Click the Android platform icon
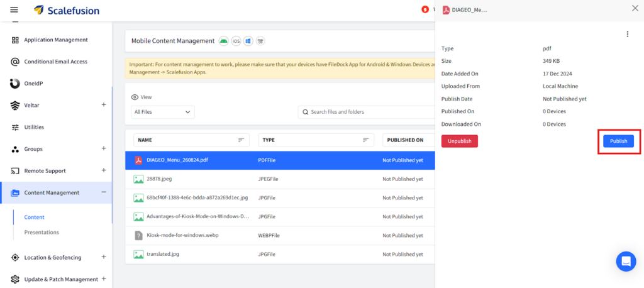Viewport: 644px width, 288px height. tap(223, 41)
